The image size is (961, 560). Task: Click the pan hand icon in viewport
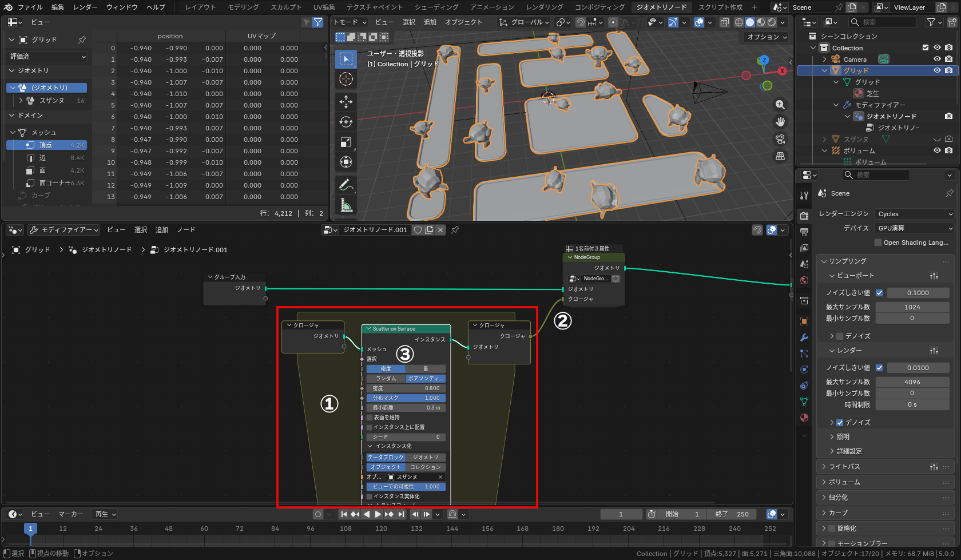pyautogui.click(x=780, y=122)
